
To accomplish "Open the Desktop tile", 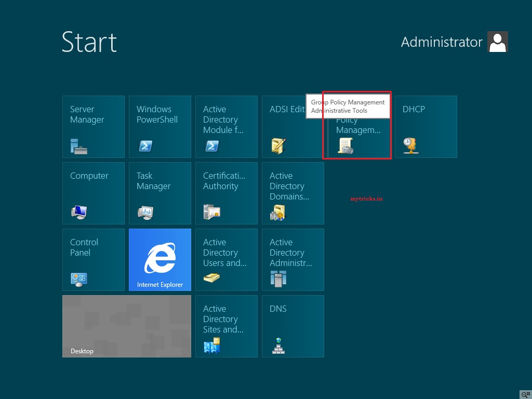I will click(x=127, y=326).
